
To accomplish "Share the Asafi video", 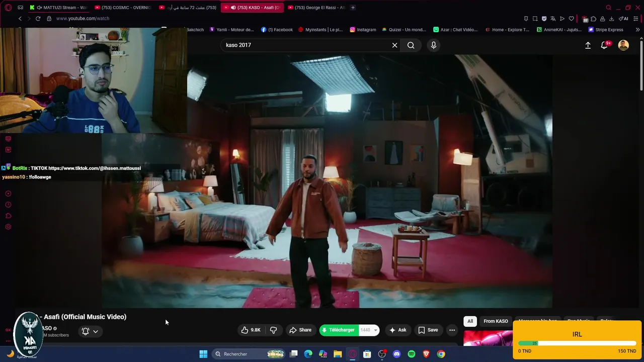I will click(300, 330).
